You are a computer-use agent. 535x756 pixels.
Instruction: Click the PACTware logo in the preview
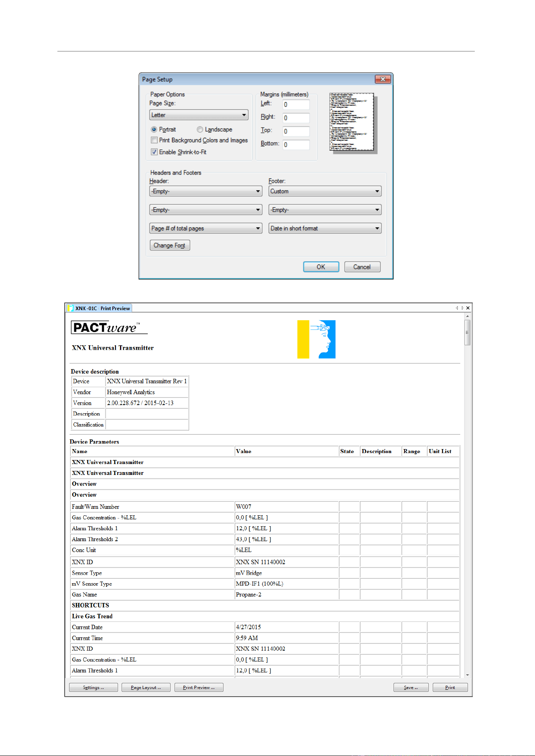(x=109, y=328)
